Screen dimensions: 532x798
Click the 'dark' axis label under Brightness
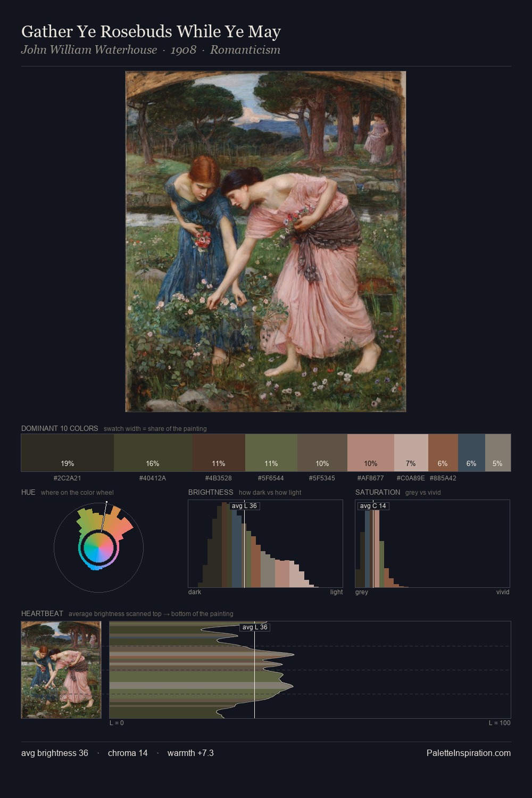click(195, 592)
